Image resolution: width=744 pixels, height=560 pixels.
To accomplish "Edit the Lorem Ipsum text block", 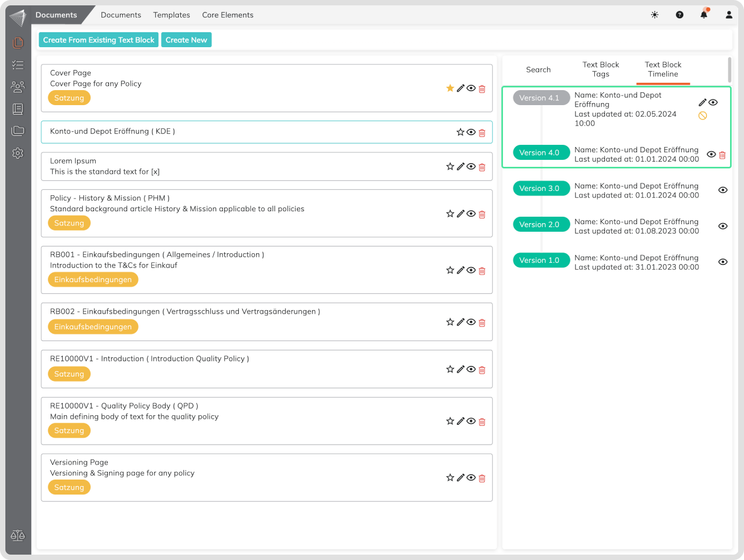I will pos(460,167).
